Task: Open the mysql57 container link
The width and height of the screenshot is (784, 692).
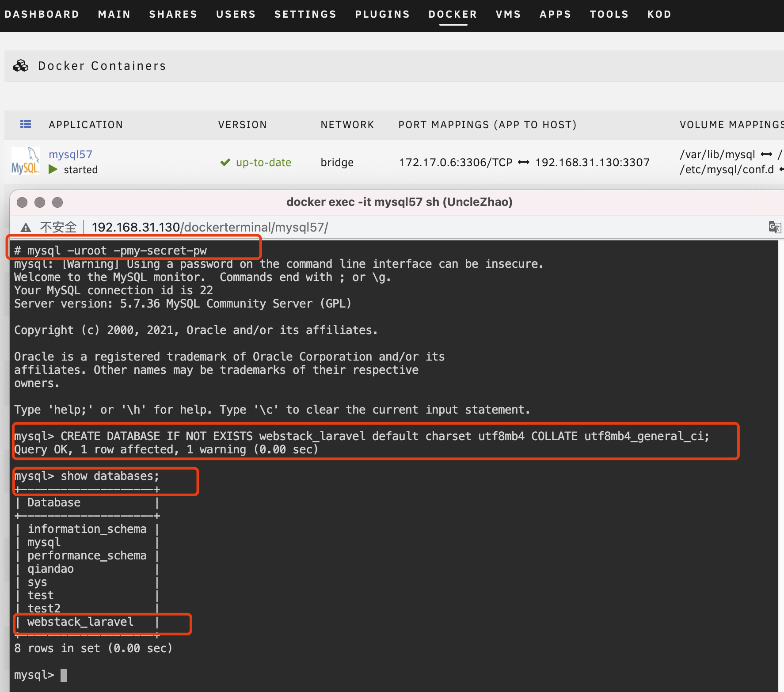Action: (70, 154)
